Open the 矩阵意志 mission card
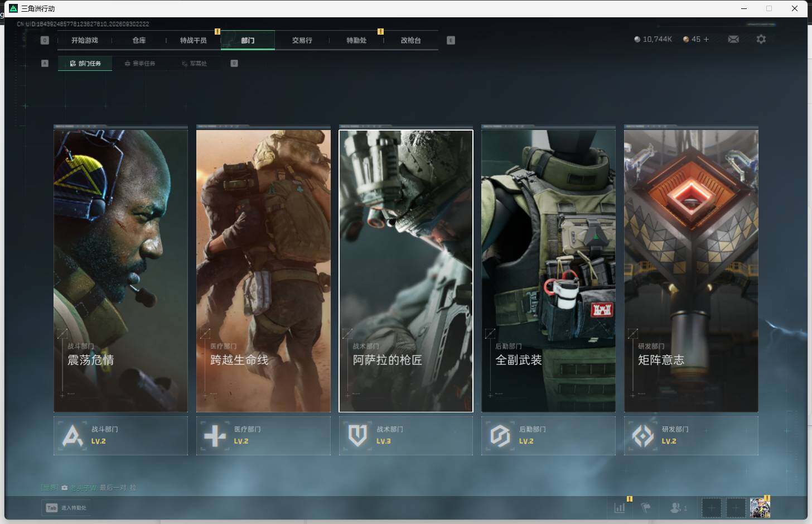Image resolution: width=812 pixels, height=524 pixels. tap(691, 271)
